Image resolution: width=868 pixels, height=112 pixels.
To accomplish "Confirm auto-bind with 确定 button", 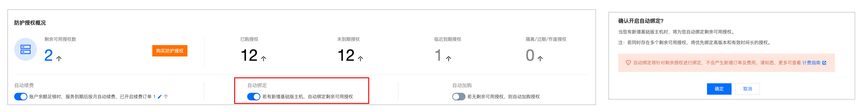I will click(x=719, y=89).
